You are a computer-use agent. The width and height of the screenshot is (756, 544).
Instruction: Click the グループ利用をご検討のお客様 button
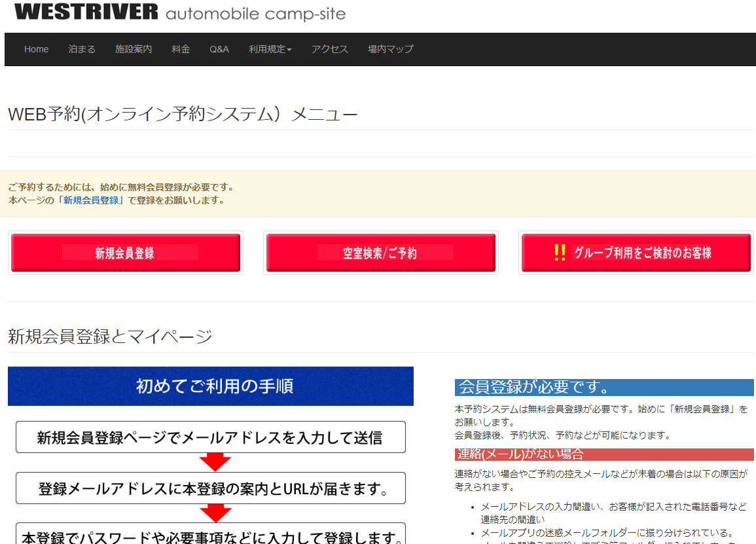click(636, 253)
